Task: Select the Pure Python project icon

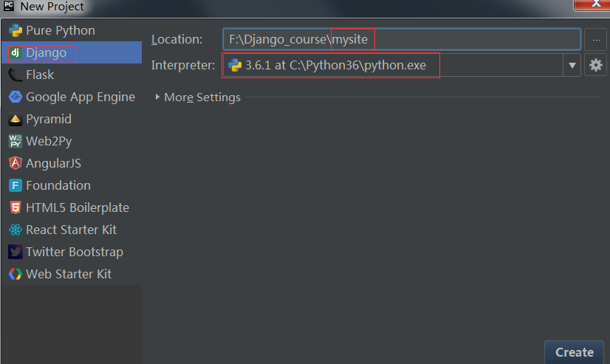Action: (15, 30)
